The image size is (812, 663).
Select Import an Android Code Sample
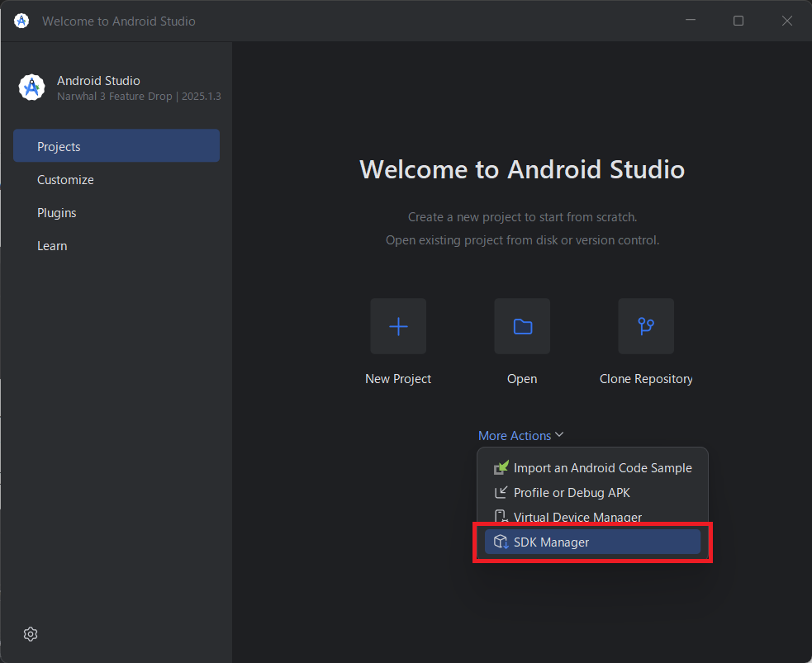coord(602,468)
